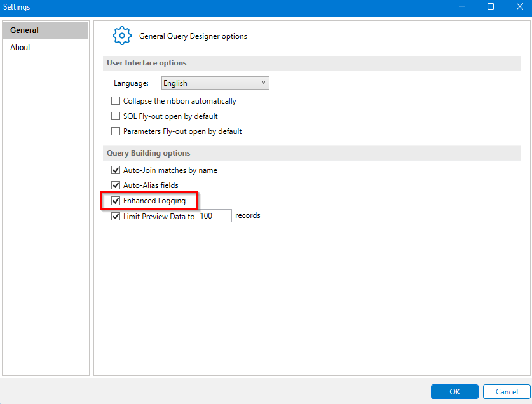
Task: Click the User Interface options header
Action: [x=312, y=63]
